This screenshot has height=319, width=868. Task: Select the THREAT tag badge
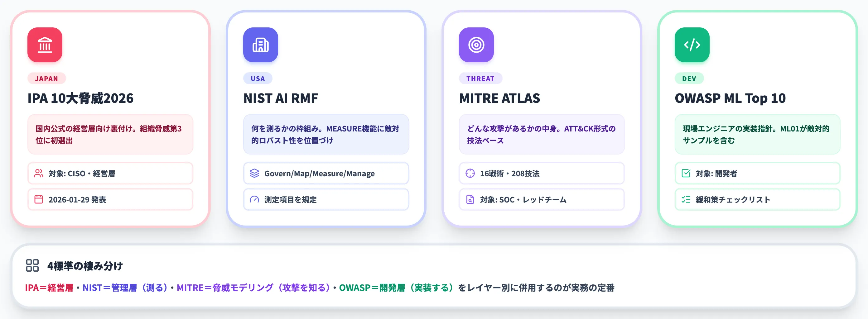480,79
